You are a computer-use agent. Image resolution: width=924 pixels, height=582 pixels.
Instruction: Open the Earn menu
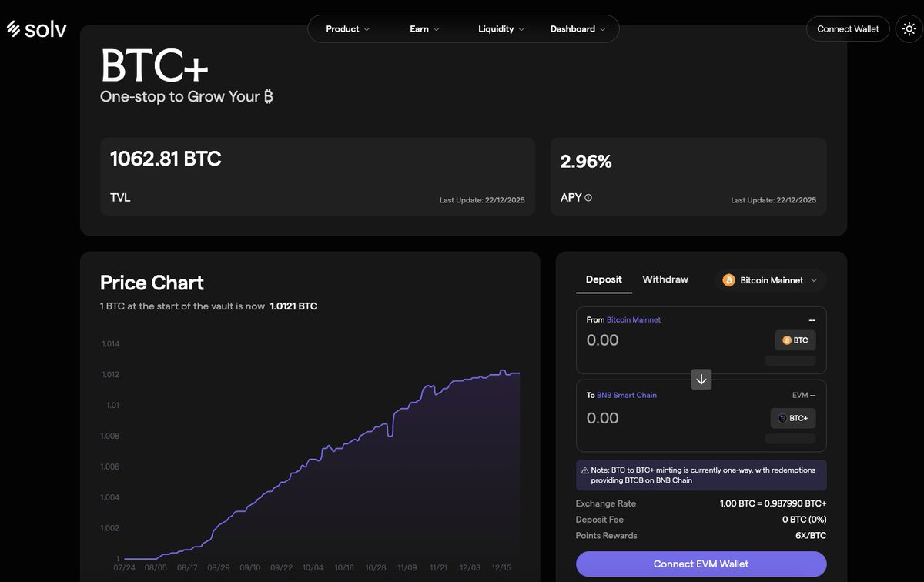pyautogui.click(x=425, y=29)
